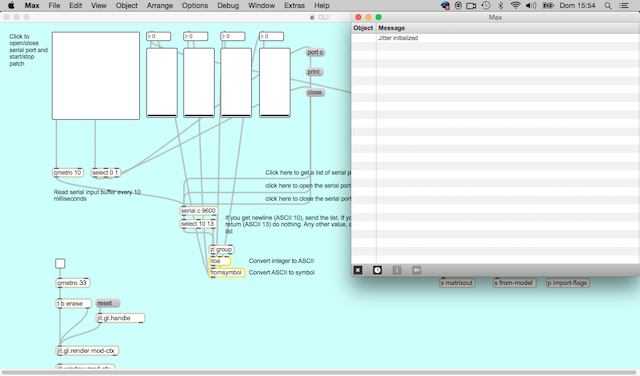Open the Edit menu

pos(76,5)
